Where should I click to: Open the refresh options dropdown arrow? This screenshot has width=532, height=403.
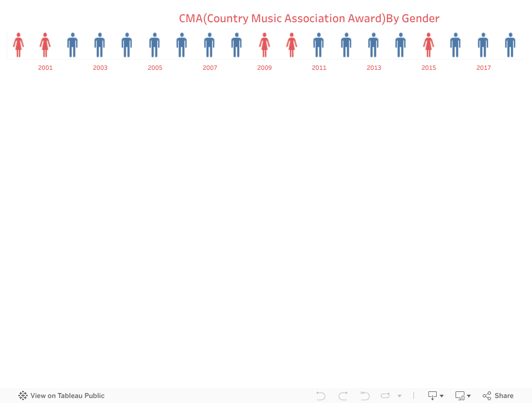click(400, 396)
